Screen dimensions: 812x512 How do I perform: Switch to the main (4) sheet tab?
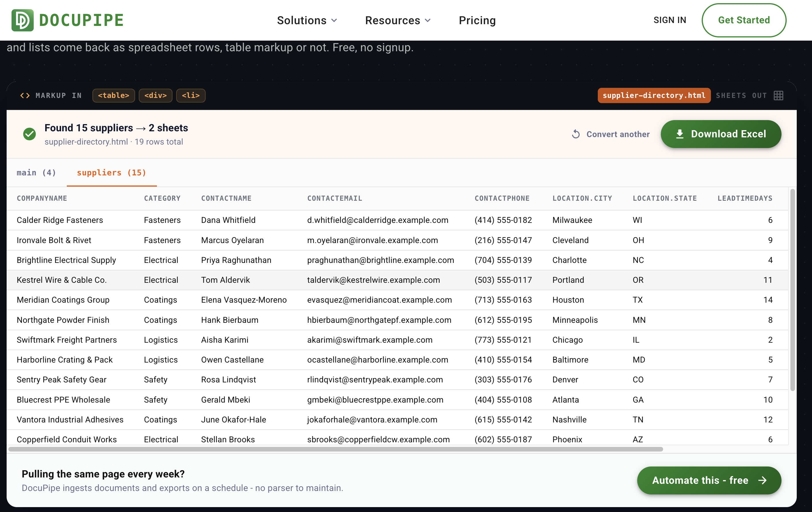tap(36, 173)
